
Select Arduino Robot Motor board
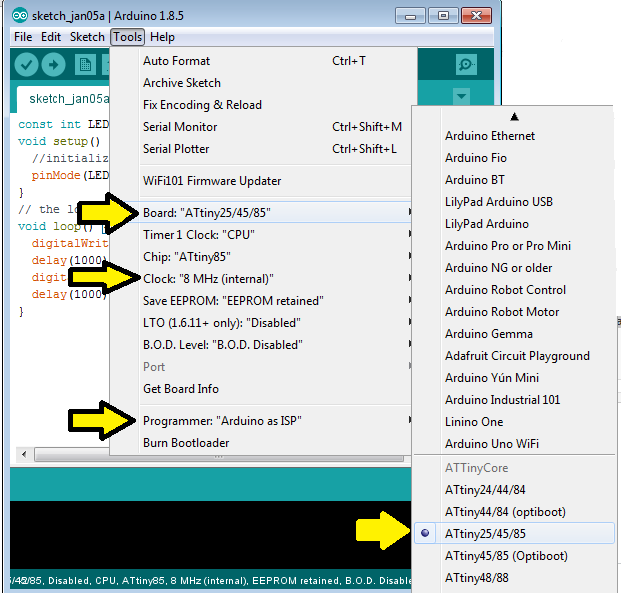[514, 312]
